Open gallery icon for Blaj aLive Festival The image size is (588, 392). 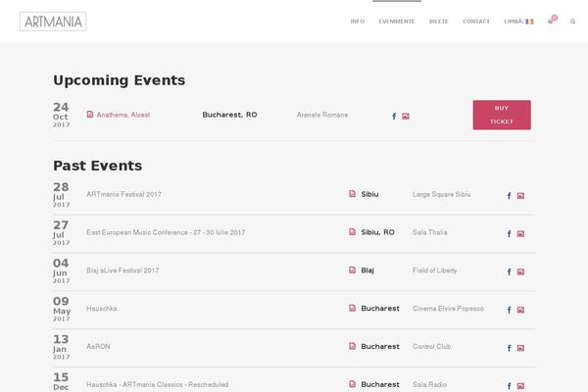(520, 272)
